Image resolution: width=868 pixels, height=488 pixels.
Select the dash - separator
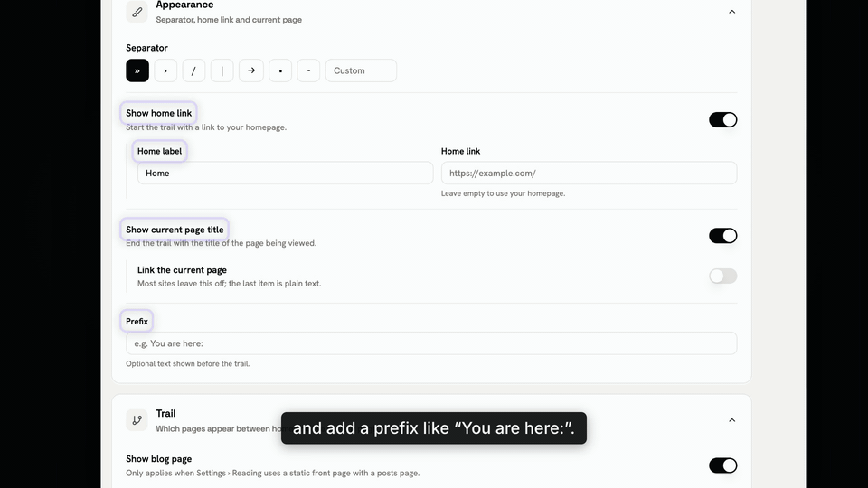(x=308, y=70)
